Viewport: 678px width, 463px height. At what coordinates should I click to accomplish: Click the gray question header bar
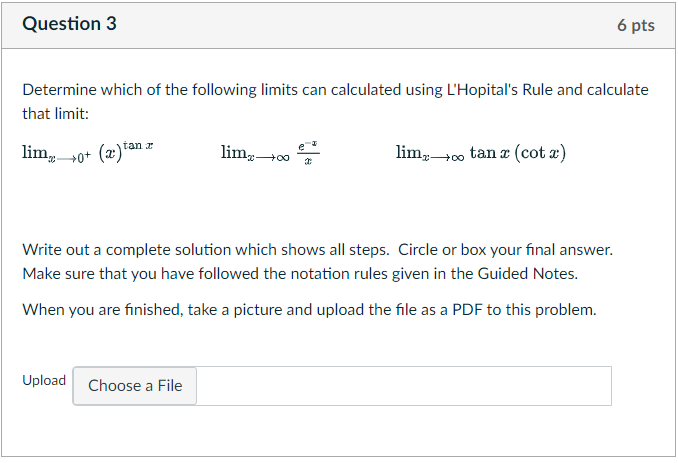[340, 25]
